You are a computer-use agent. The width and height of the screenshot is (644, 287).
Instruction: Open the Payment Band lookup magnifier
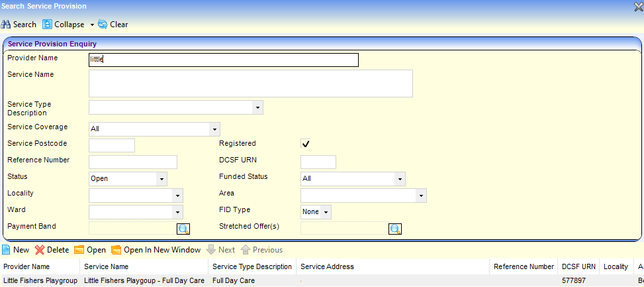point(183,229)
